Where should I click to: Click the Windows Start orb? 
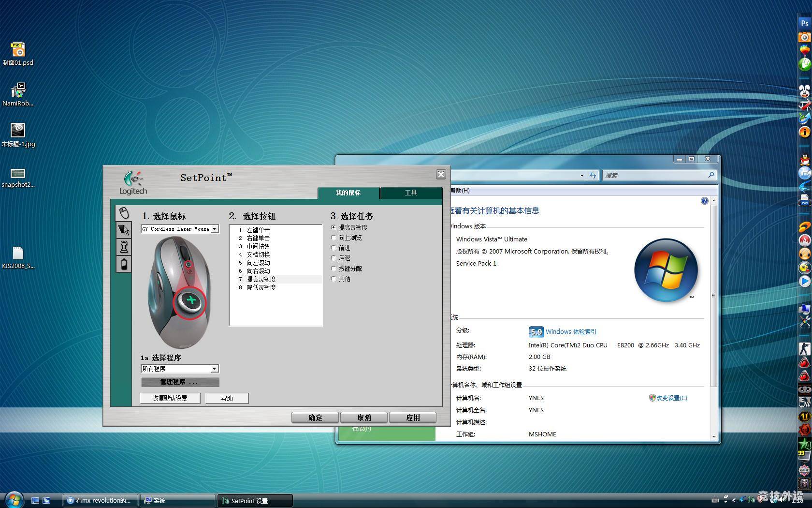[14, 500]
